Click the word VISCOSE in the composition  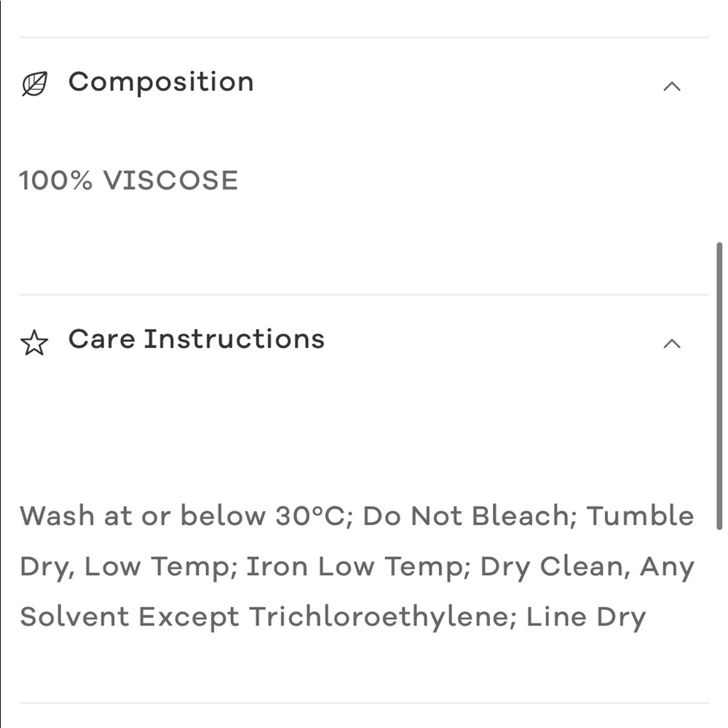[170, 181]
